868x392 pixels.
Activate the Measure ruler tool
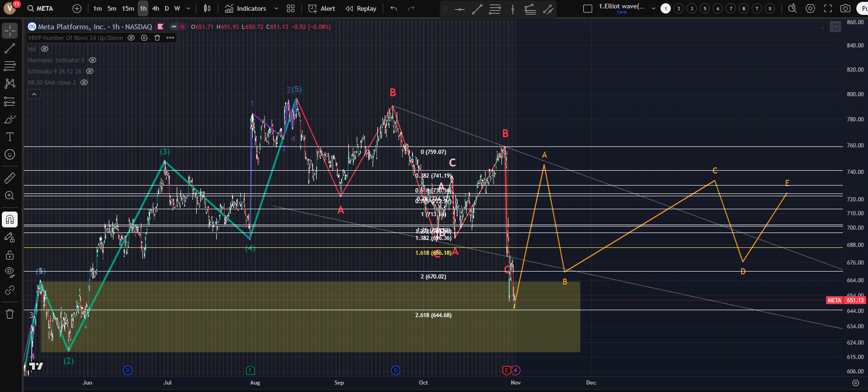10,178
